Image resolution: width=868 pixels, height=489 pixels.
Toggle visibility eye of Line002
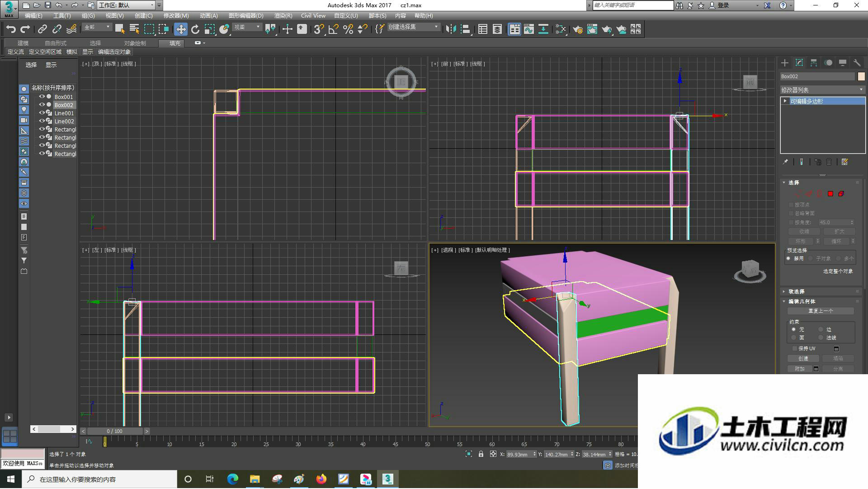[x=42, y=121]
